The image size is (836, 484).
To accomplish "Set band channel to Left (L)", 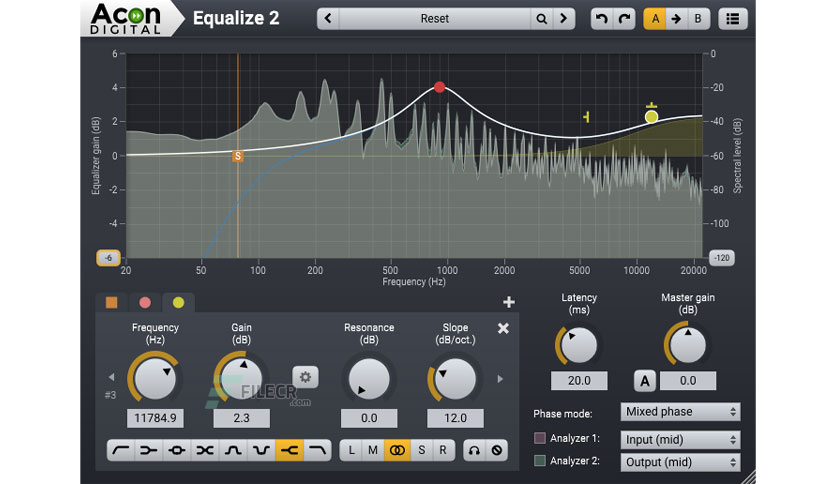I will click(351, 450).
